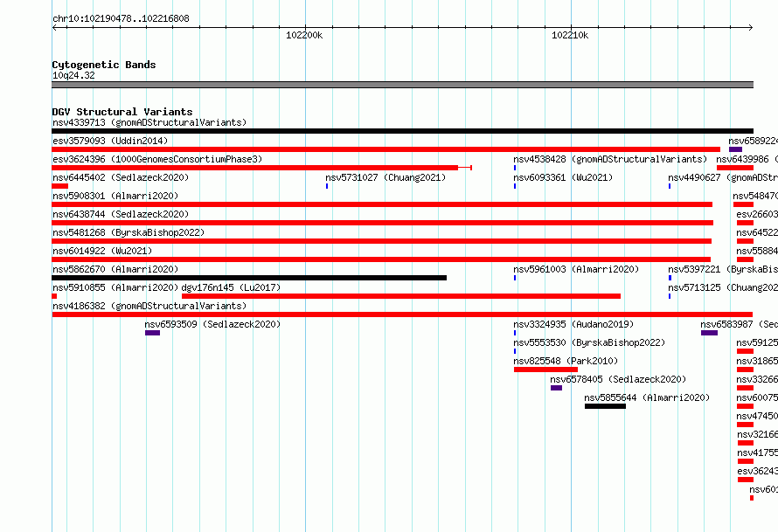Open nsv5910855 (Almarri2020) label

pos(115,287)
